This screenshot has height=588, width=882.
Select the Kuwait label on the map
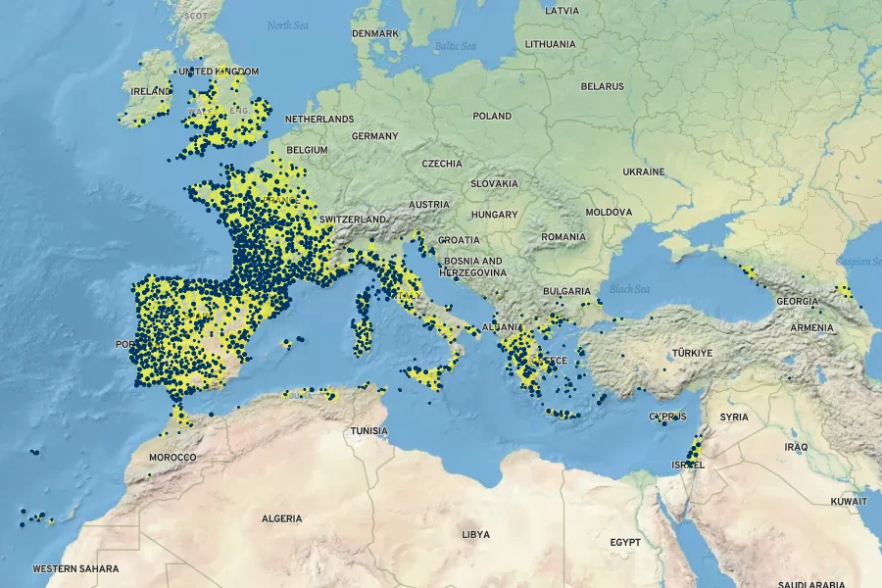(848, 501)
